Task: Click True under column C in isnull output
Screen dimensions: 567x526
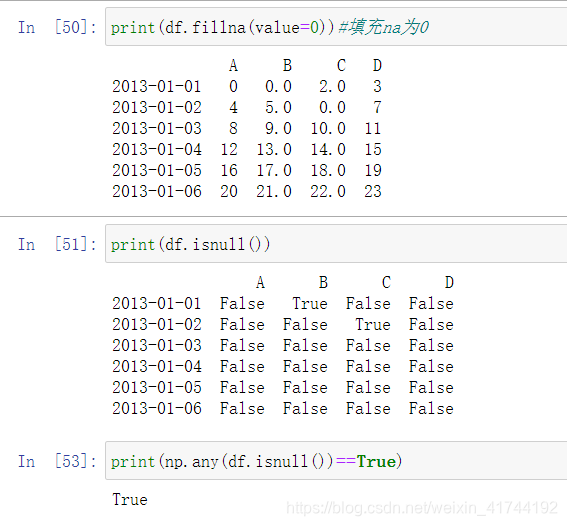Action: [373, 324]
